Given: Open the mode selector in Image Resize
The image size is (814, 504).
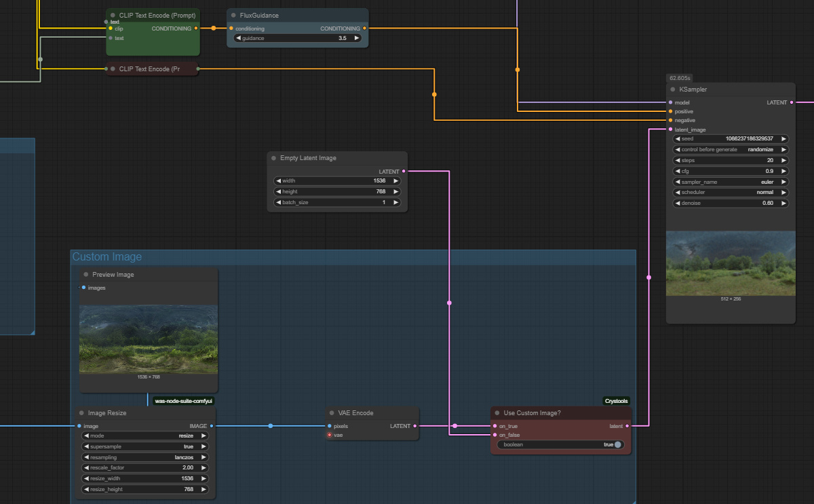Looking at the screenshot, I should [144, 435].
